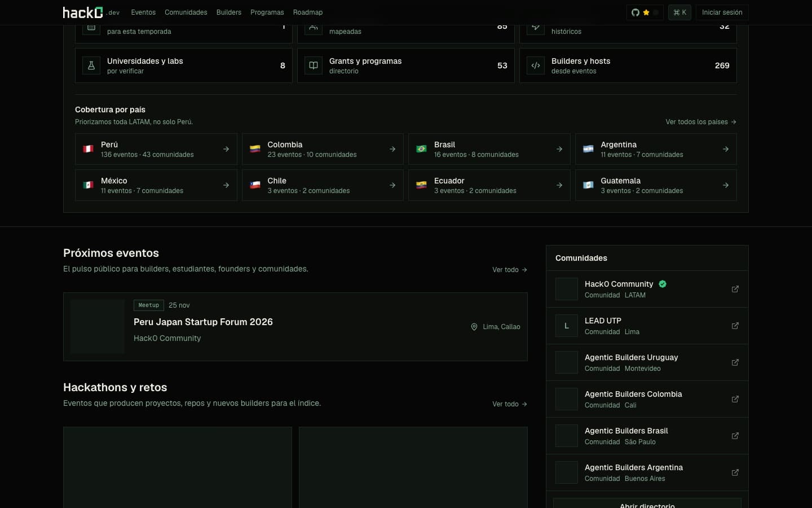The image size is (812, 508).
Task: Open the Roadmap nav item
Action: (308, 12)
